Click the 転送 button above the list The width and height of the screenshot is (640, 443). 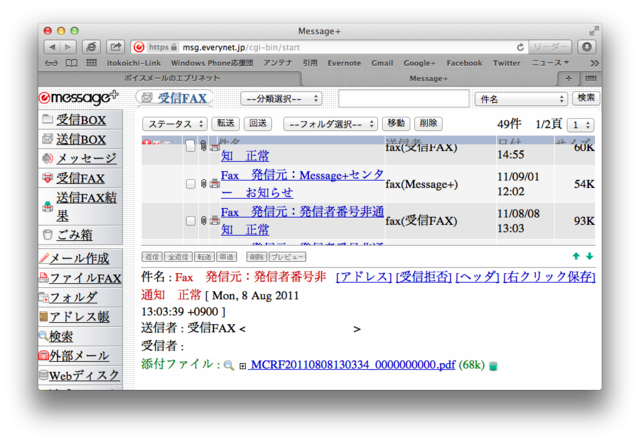coord(226,123)
